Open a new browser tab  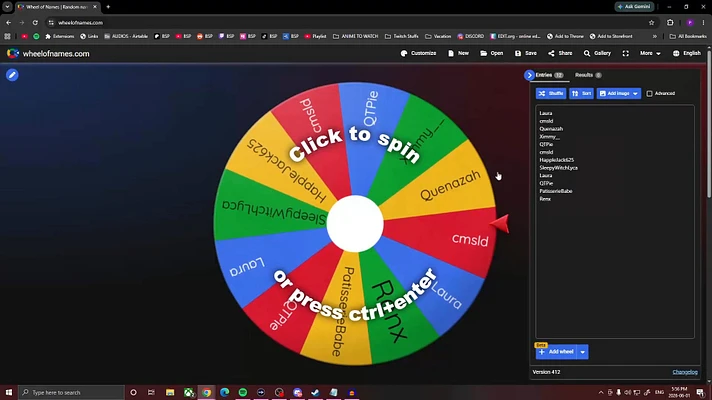[108, 7]
